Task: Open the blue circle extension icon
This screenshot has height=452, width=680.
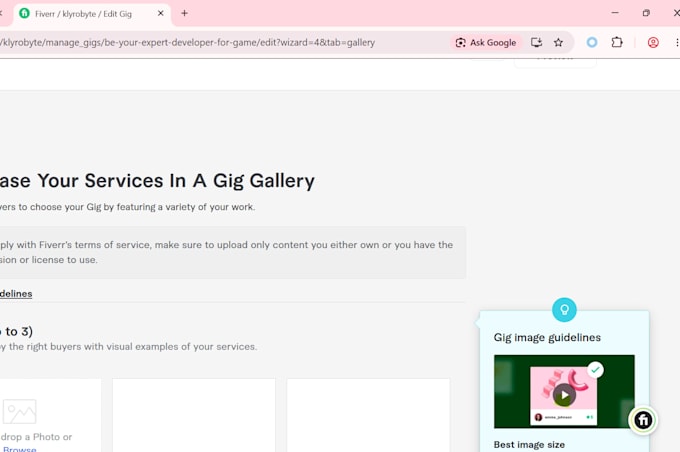Action: click(x=592, y=42)
